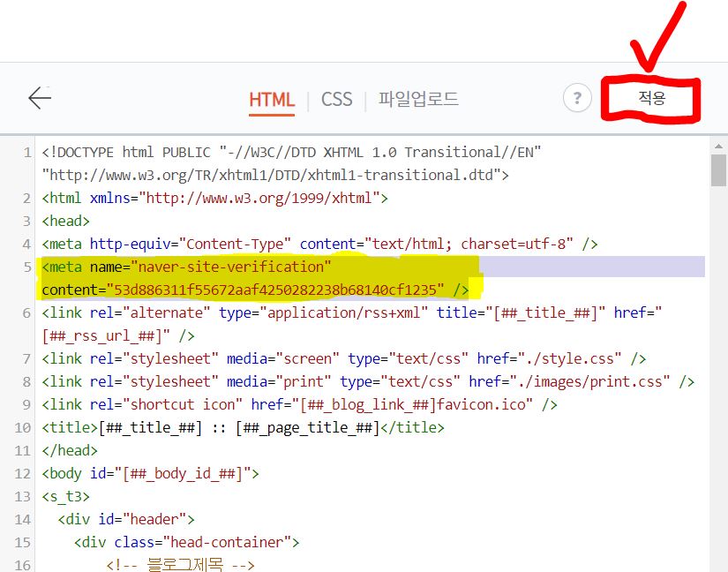Open help via the question mark icon

coord(577,98)
